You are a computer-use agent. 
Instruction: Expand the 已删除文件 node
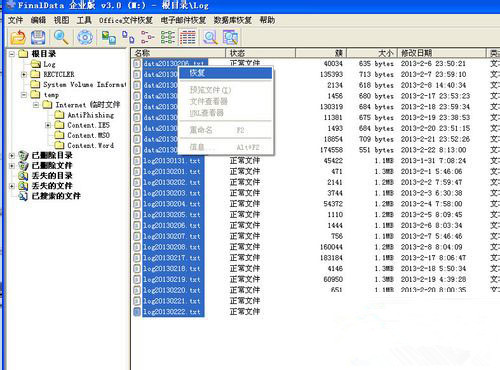12,166
